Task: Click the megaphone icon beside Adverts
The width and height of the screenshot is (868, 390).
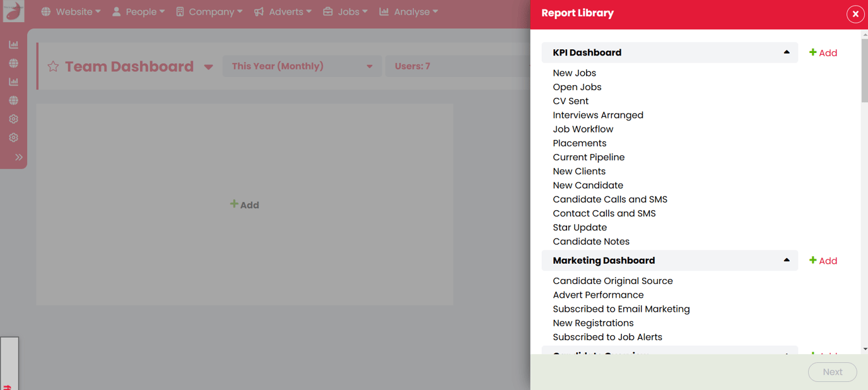Action: click(259, 12)
